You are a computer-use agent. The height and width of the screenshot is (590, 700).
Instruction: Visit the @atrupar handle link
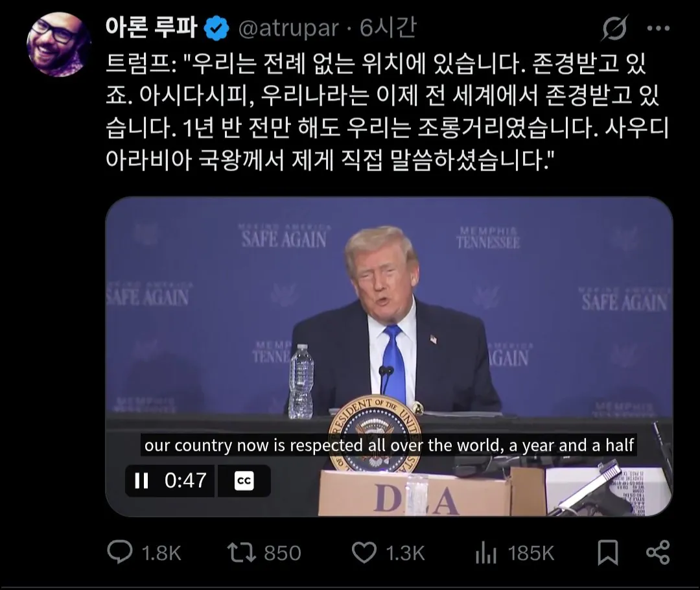tap(288, 28)
